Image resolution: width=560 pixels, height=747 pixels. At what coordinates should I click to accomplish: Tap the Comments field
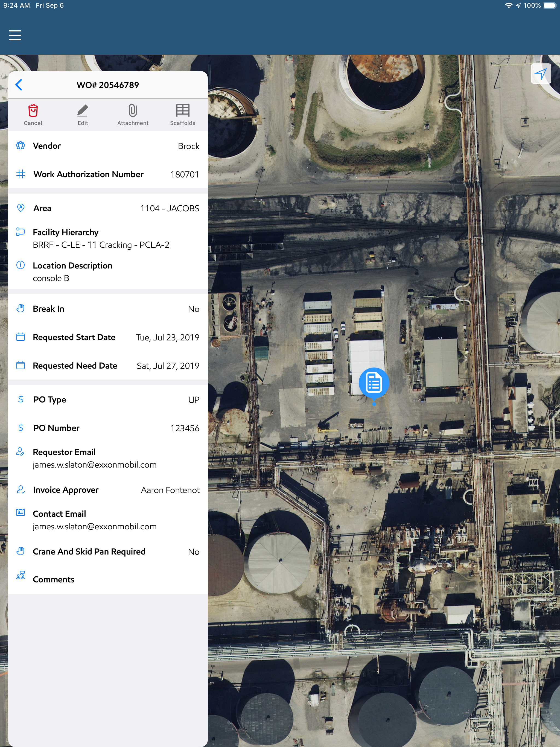[x=108, y=579]
